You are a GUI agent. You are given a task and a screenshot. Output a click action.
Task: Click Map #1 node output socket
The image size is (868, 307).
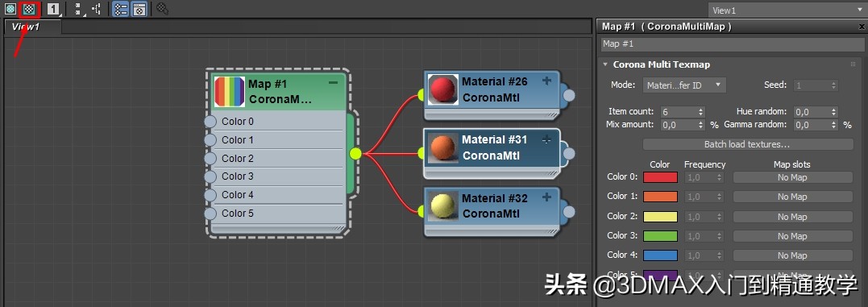point(355,153)
